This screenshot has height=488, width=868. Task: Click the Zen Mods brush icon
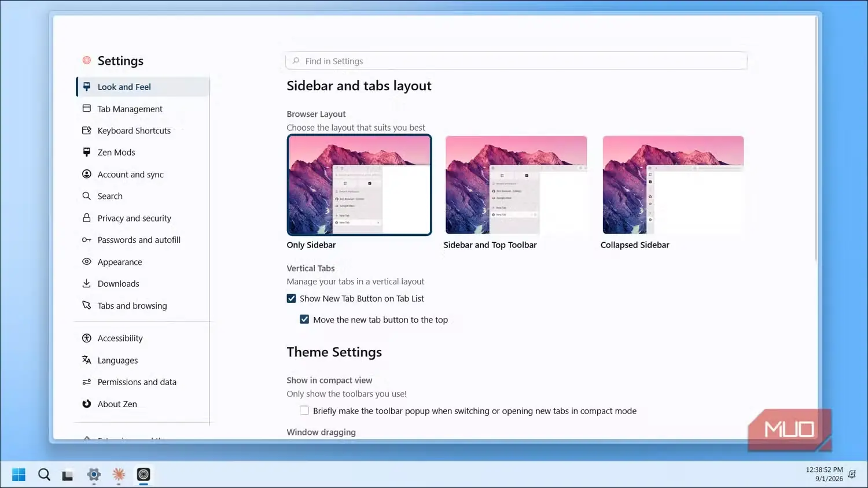point(87,152)
